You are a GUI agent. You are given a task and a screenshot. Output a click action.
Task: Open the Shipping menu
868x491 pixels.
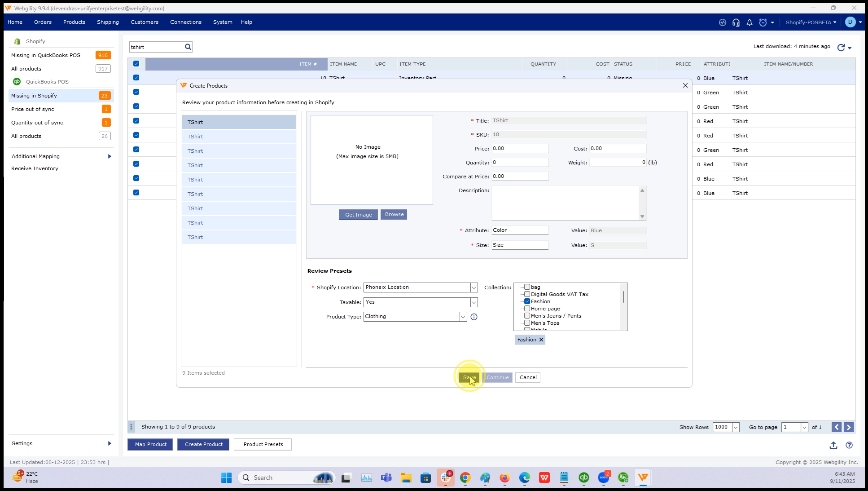(108, 22)
